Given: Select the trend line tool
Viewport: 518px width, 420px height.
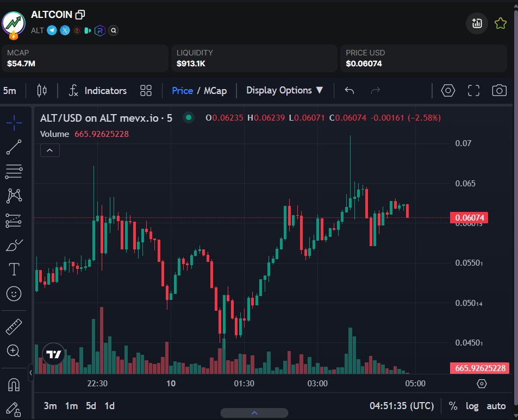Looking at the screenshot, I should click(14, 147).
